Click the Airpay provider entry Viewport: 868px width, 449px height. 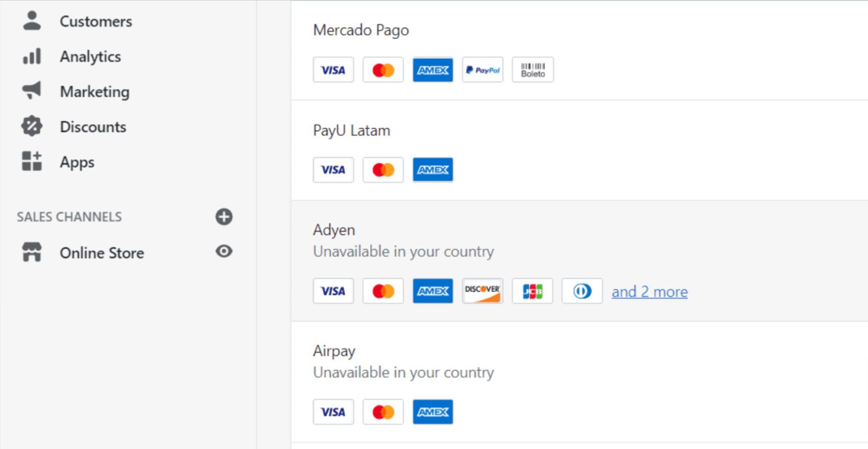(333, 351)
